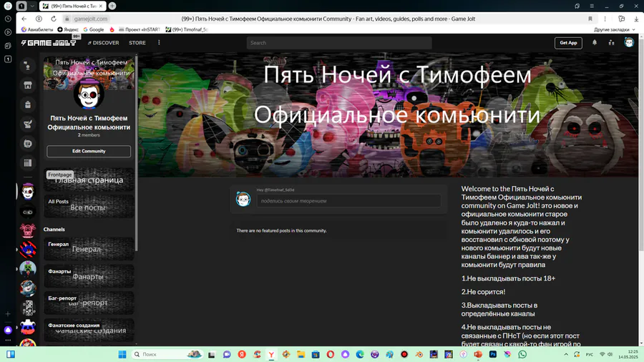
Task: Open browser history clock icon
Action: (x=8, y=19)
